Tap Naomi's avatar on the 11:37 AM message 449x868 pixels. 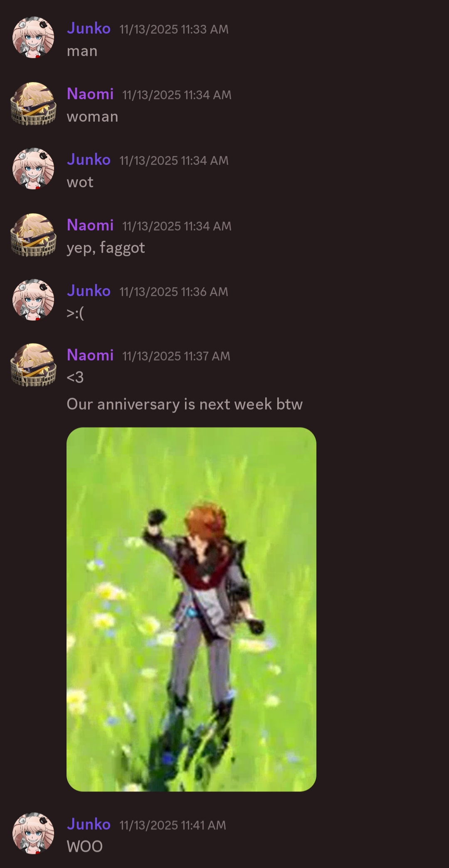click(33, 364)
